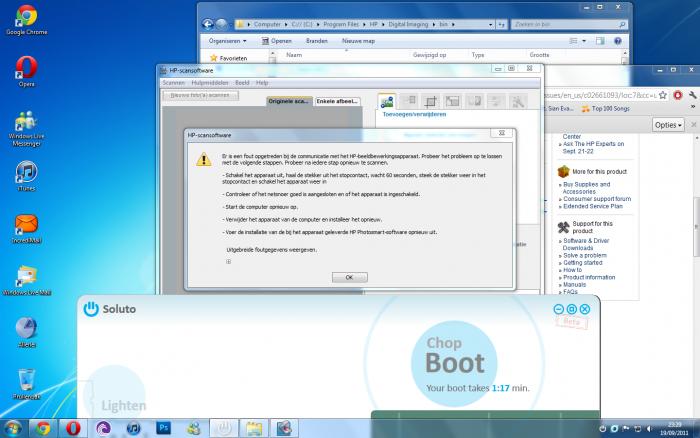The width and height of the screenshot is (700, 438).
Task: Click the Lighten circle in Soluto
Action: click(x=115, y=393)
